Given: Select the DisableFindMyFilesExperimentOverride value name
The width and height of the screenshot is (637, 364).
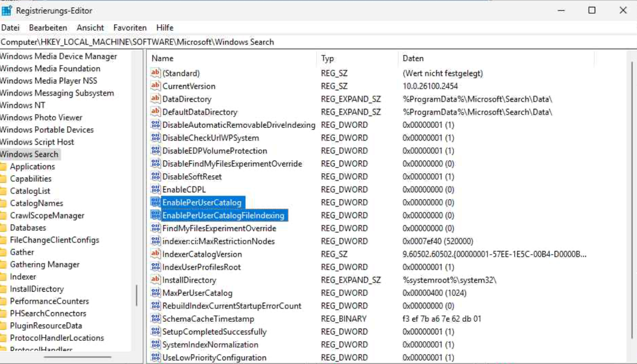Looking at the screenshot, I should pos(232,164).
